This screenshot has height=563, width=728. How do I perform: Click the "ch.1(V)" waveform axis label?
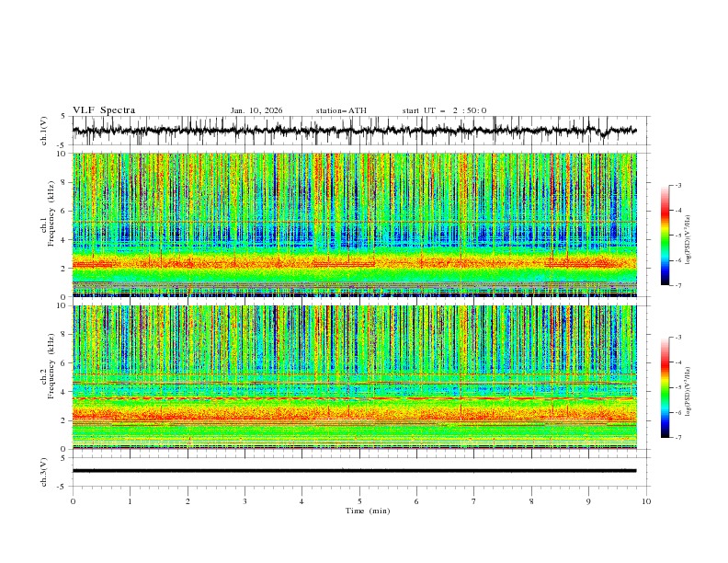click(44, 131)
